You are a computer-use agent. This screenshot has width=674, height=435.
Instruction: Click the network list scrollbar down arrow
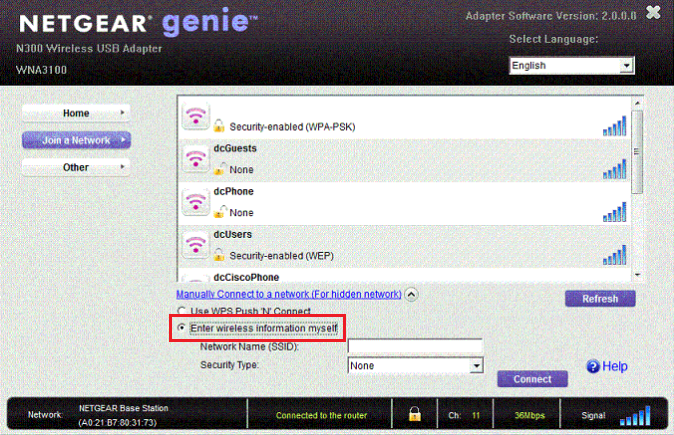pyautogui.click(x=637, y=273)
